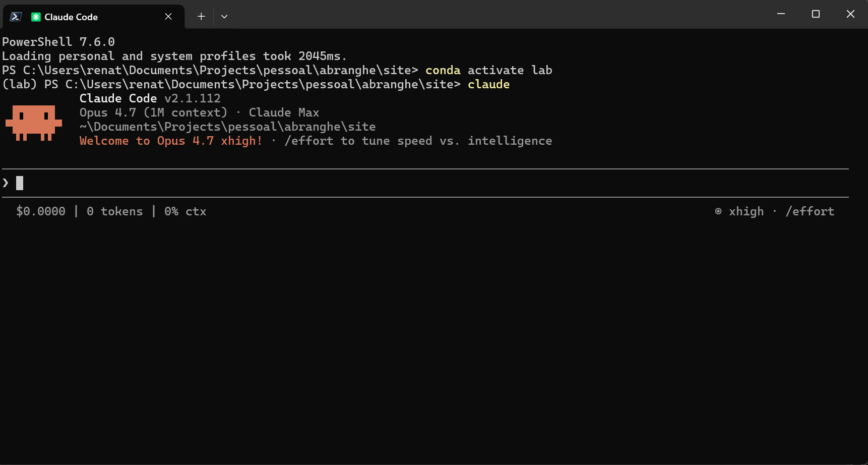Click the Welcome to Opus 4.7 xhigh text
This screenshot has width=868, height=465.
pos(170,141)
